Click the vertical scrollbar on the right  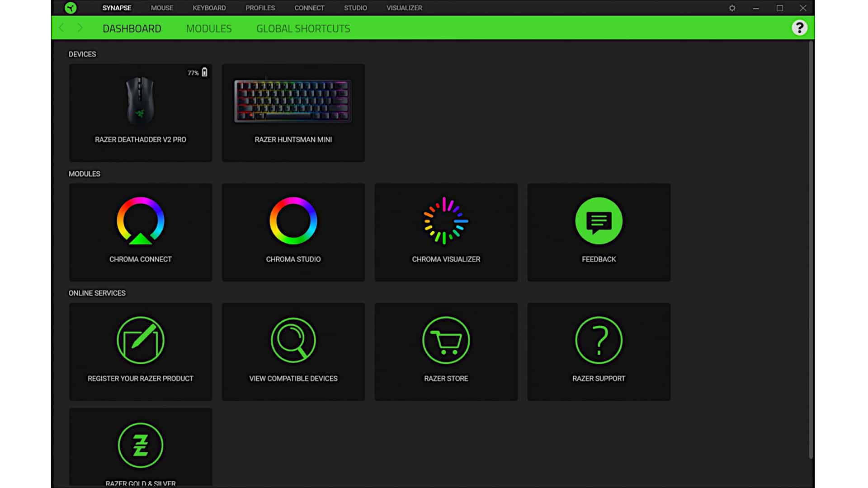[x=811, y=249]
